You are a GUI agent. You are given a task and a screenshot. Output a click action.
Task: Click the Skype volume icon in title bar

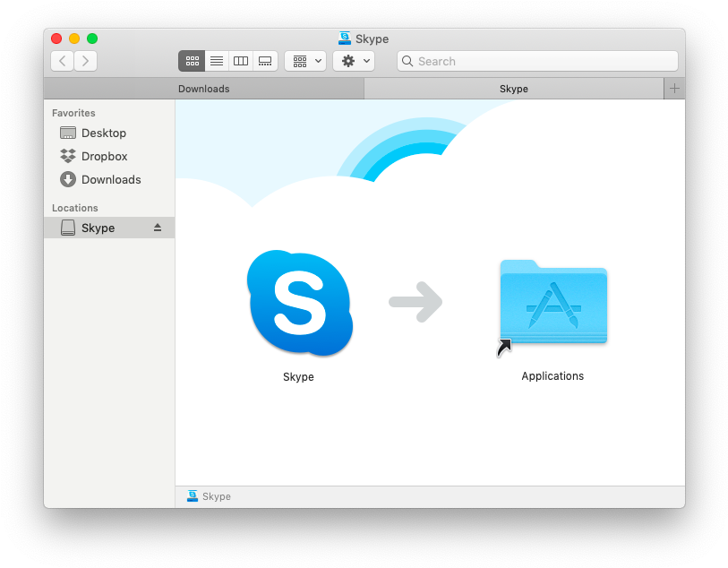coord(345,39)
